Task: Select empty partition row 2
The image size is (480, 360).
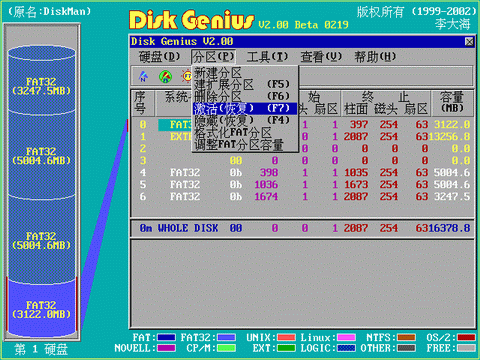Action: 303,149
